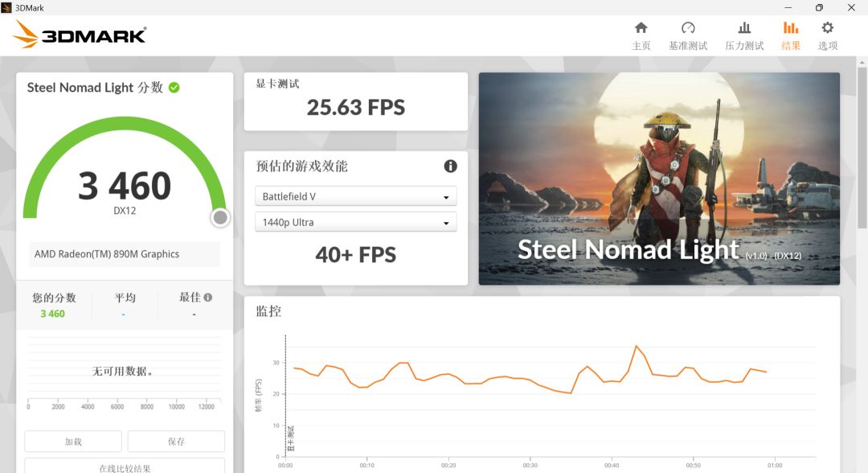
Task: Click the 监控 monitoring heading
Action: [x=268, y=311]
